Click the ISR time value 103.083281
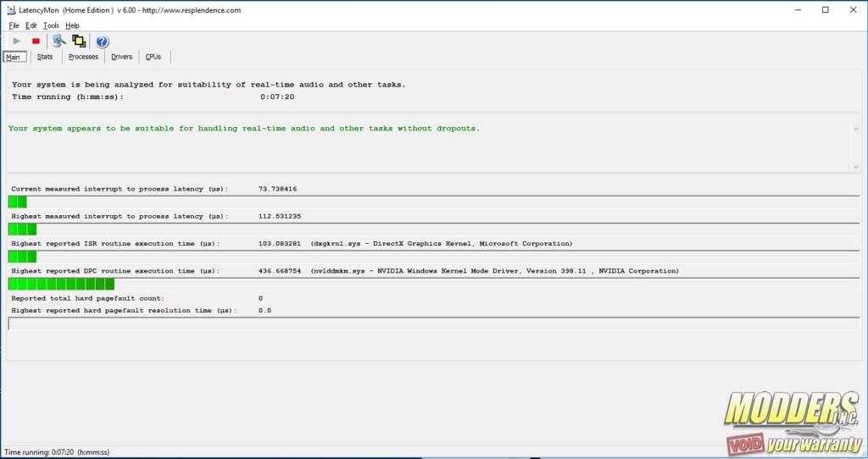Screen dimensions: 868x459 point(280,244)
